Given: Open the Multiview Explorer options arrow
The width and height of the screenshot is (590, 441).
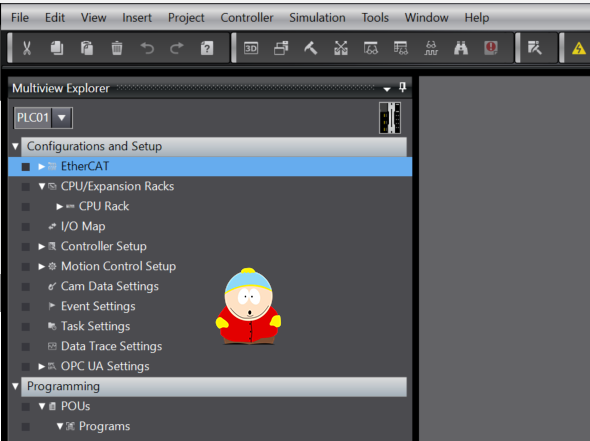Looking at the screenshot, I should pos(387,89).
